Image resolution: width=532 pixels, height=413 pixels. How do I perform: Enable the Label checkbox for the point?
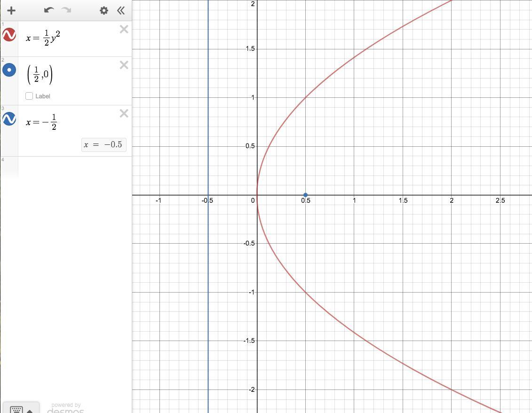click(x=29, y=96)
